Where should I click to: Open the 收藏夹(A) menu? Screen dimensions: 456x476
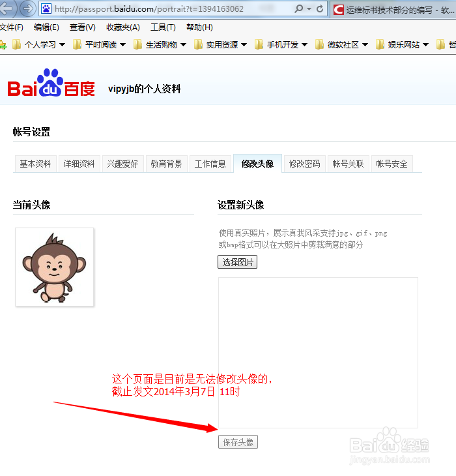(x=123, y=27)
